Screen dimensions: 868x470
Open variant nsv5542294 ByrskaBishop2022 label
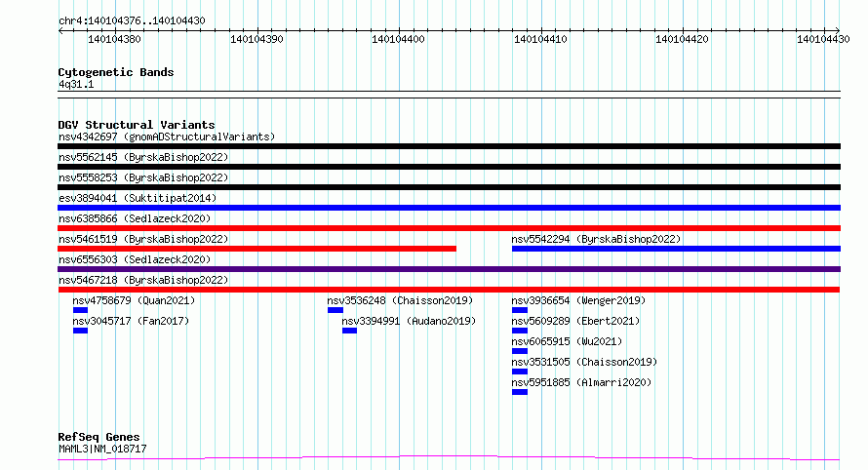pos(596,239)
